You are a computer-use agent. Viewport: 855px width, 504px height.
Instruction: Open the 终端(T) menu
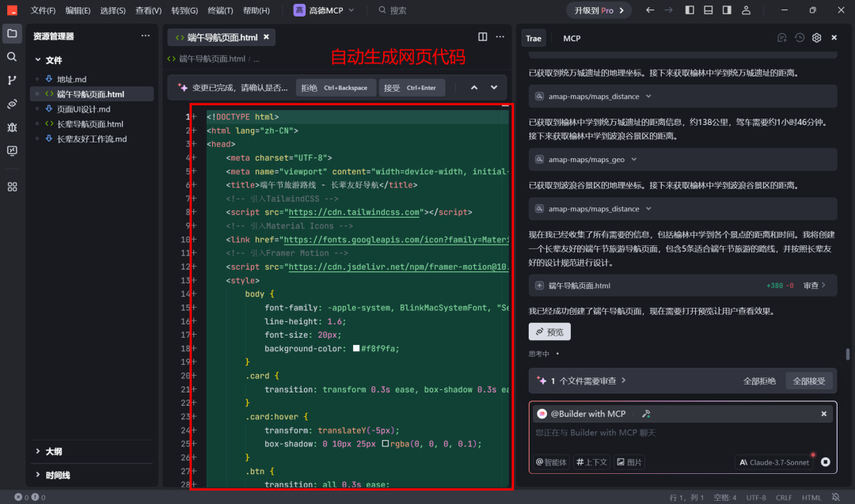(220, 10)
